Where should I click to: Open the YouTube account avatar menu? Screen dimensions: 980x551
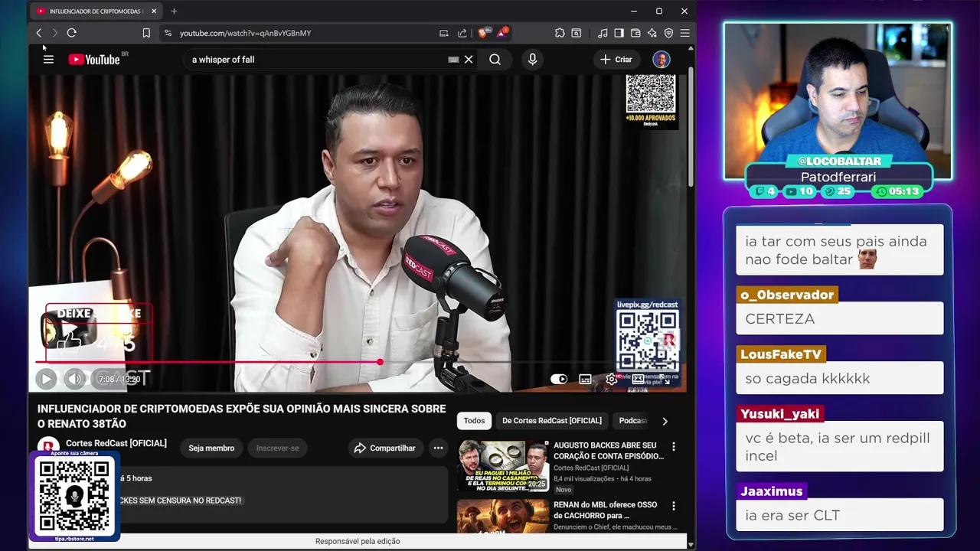point(661,60)
